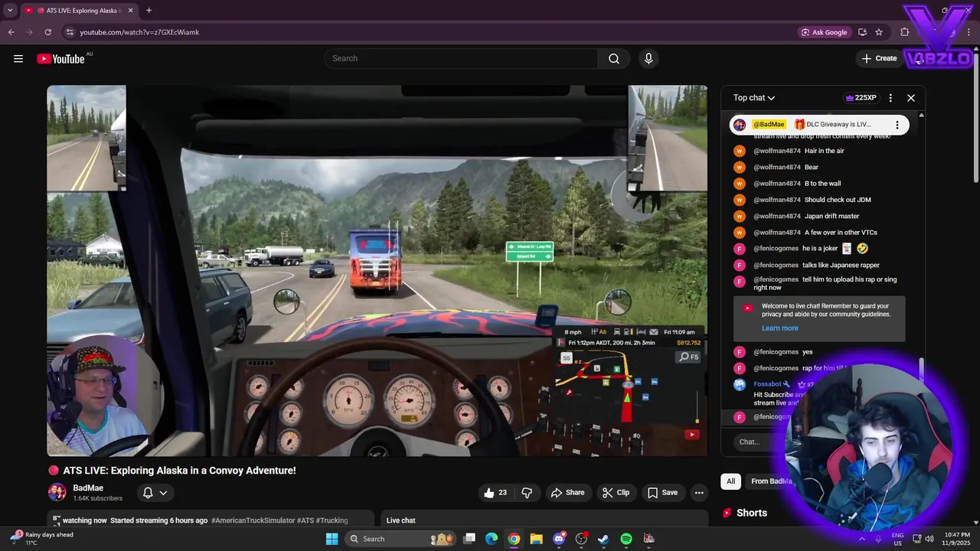Click the install app icon in address bar
Screen dimensions: 980x551
tap(863, 32)
